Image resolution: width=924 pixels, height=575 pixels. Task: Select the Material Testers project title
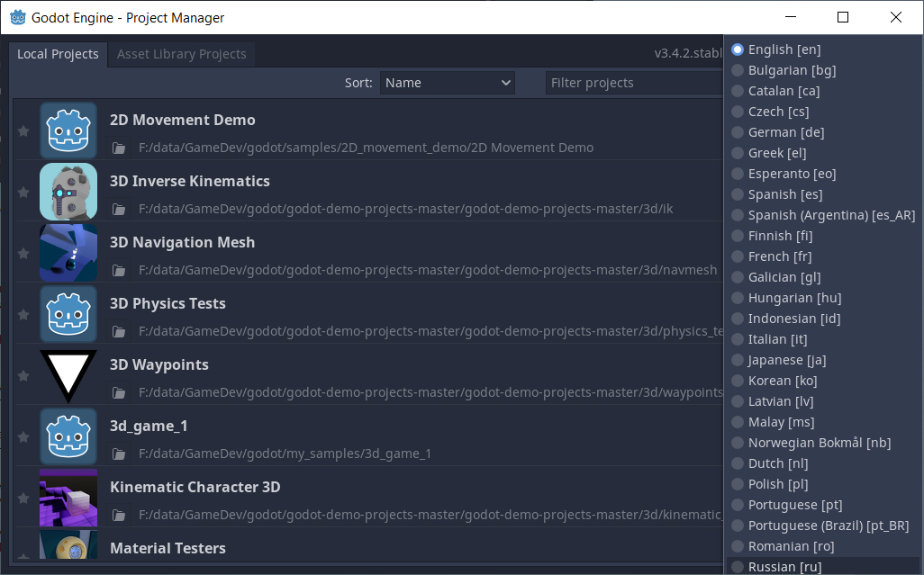[x=168, y=549]
